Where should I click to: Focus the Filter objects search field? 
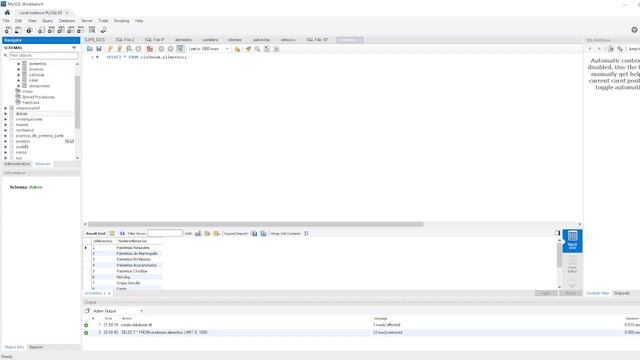(43, 55)
